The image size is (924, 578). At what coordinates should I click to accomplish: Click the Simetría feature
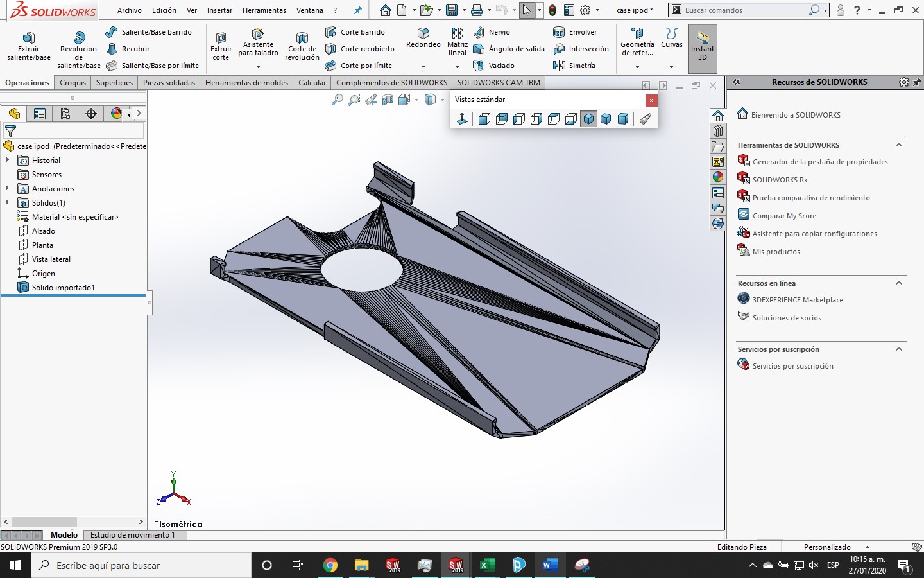click(x=574, y=66)
